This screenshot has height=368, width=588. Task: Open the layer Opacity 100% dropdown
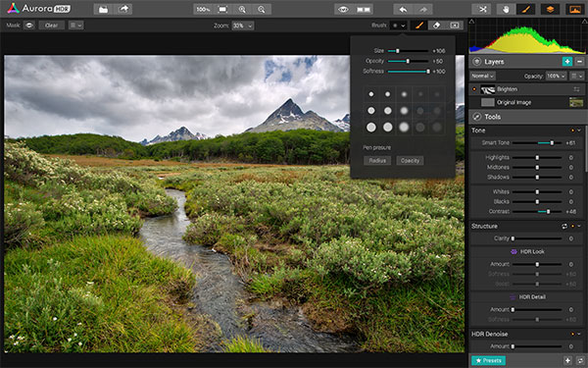point(556,76)
